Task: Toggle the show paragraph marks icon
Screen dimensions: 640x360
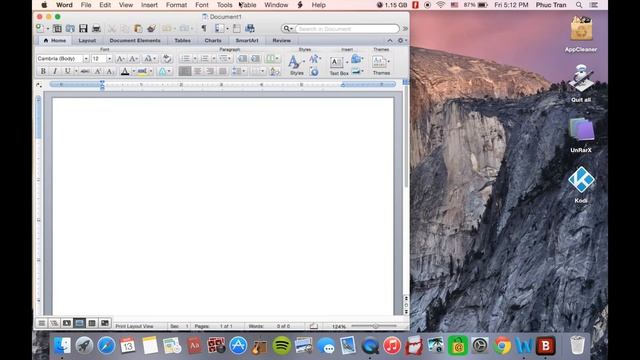Action: point(204,28)
